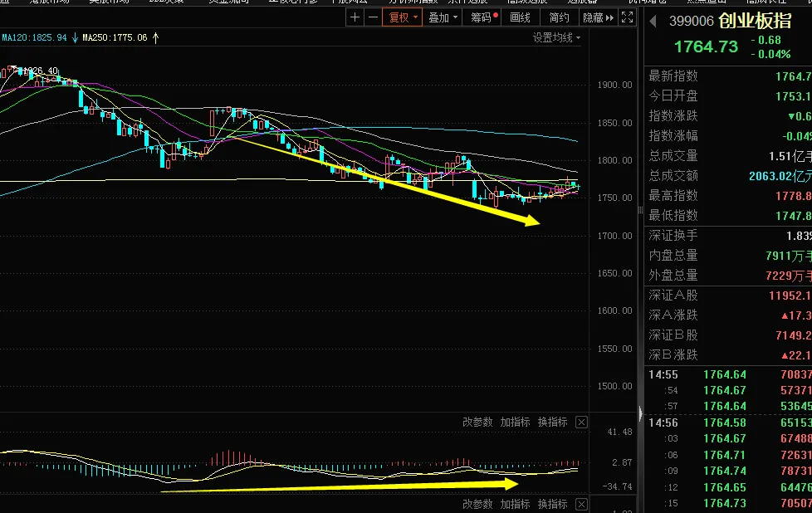Click 换指标 in MACD panel

tap(553, 423)
